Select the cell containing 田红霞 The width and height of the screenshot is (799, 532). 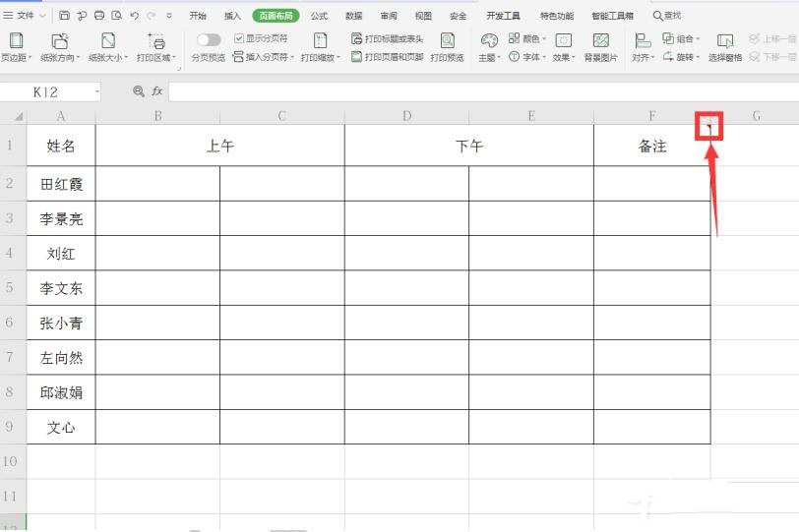tap(61, 184)
